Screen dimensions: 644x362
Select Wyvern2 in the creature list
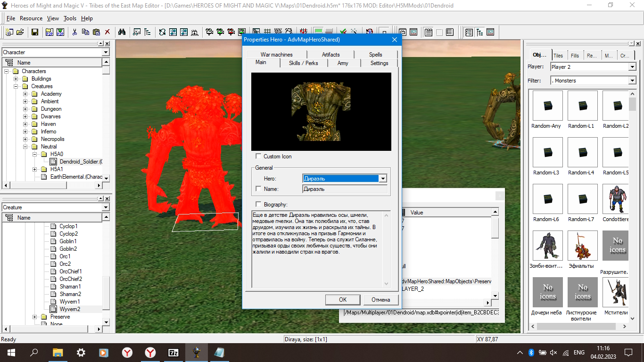click(70, 309)
